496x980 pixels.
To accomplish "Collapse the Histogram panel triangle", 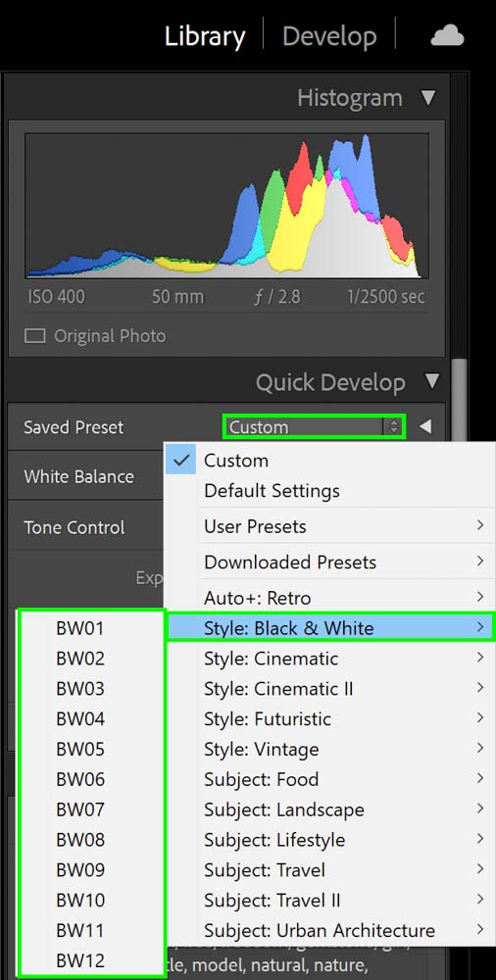I will coord(428,98).
